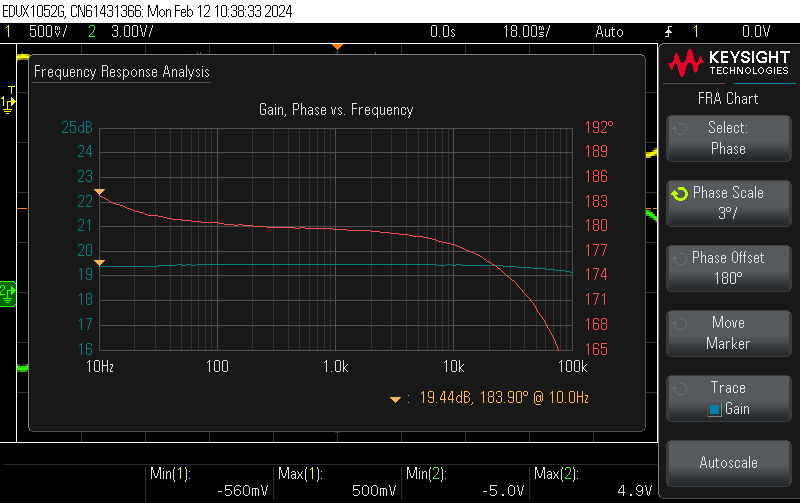
Task: Click the orange trigger position marker at top
Action: pyautogui.click(x=337, y=47)
